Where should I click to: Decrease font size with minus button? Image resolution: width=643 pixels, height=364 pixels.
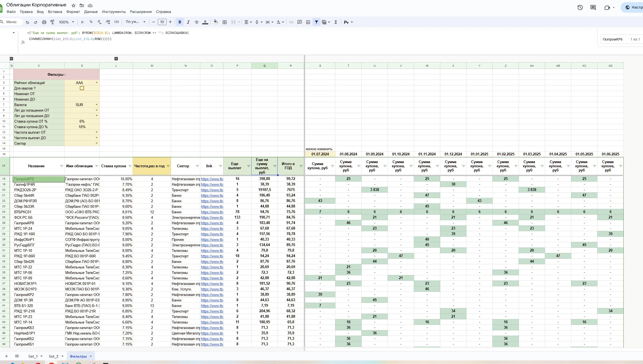(x=154, y=22)
